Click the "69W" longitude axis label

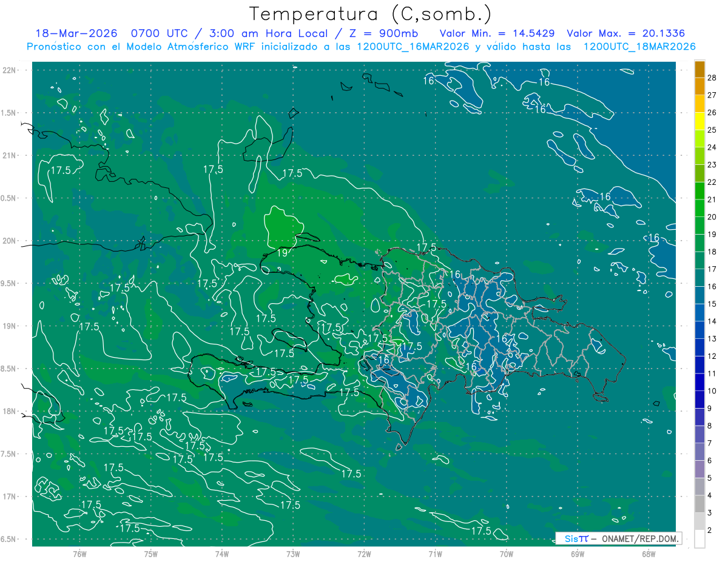tap(578, 554)
